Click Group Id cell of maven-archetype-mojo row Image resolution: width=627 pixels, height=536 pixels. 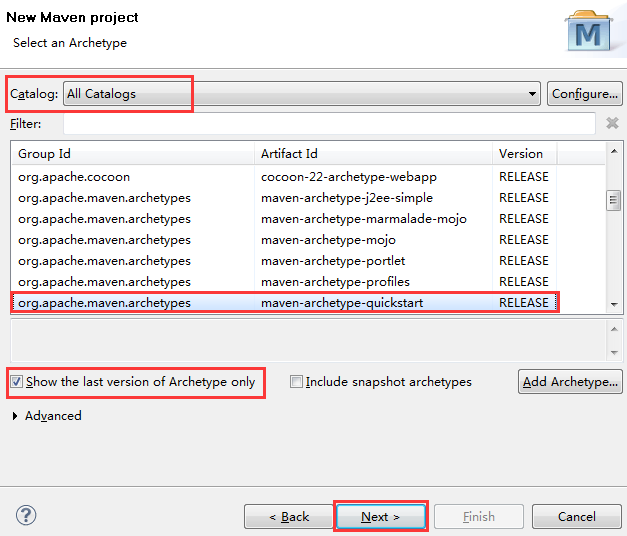pos(104,240)
